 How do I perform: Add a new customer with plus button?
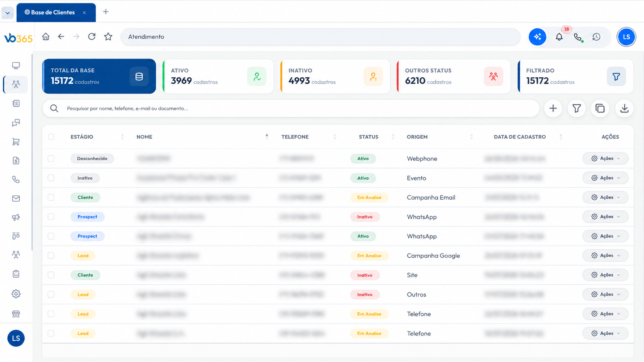point(553,108)
